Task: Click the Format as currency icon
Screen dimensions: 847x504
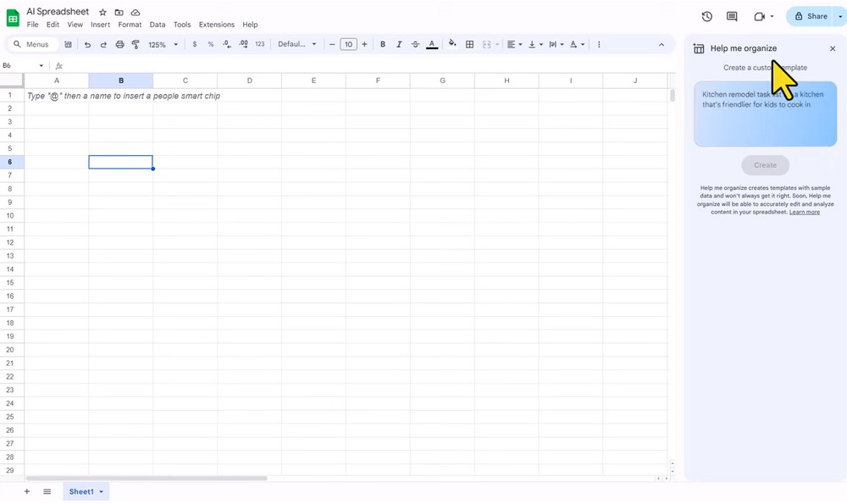Action: coord(195,44)
